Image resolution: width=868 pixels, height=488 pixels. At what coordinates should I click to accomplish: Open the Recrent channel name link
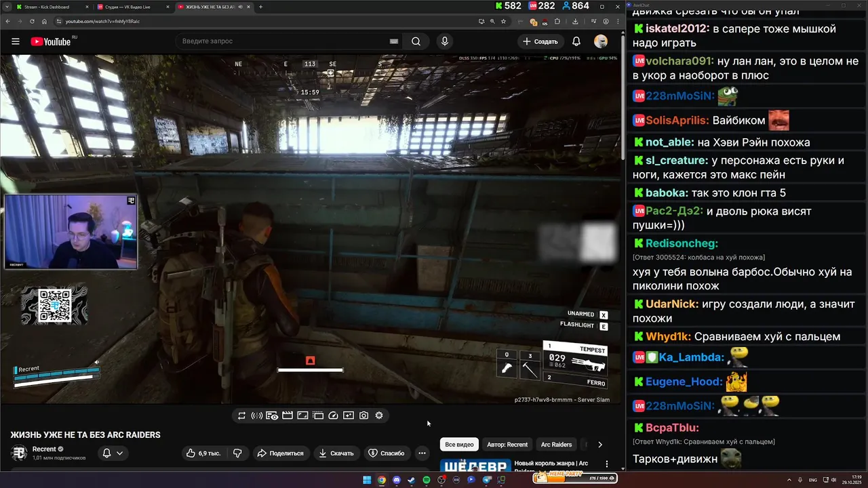coord(44,449)
